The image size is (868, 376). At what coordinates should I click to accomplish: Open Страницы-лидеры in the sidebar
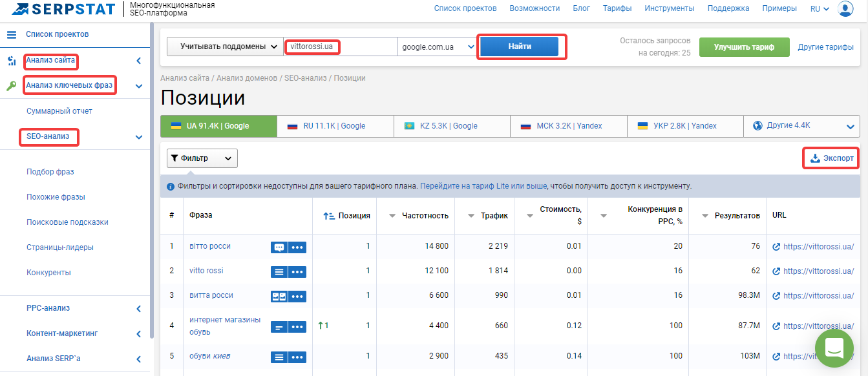click(60, 247)
